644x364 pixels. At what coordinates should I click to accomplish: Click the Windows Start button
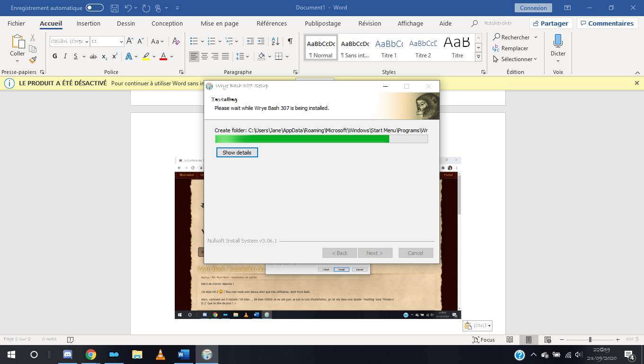[x=11, y=355]
